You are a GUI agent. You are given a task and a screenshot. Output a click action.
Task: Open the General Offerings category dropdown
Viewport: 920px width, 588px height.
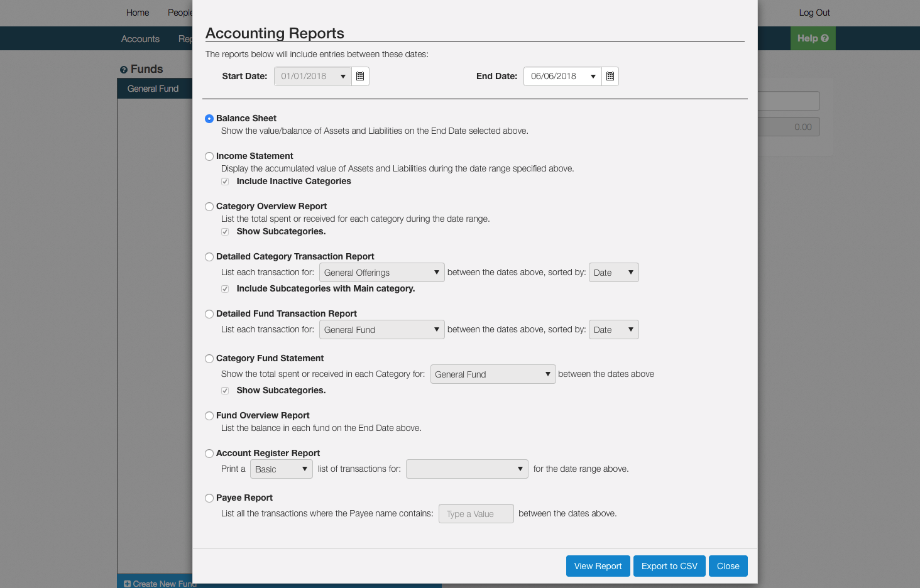[x=381, y=273]
